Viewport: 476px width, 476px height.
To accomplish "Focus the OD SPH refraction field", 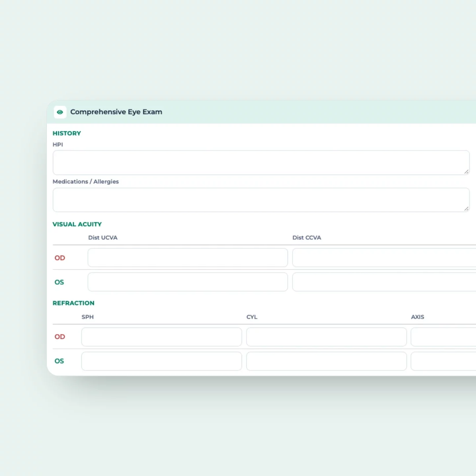I will point(162,337).
